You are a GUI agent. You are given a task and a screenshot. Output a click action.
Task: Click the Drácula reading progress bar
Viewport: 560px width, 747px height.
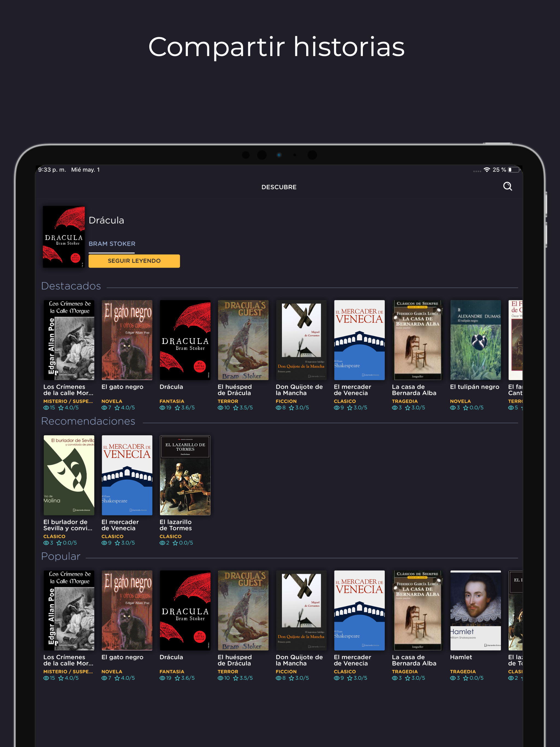(112, 253)
